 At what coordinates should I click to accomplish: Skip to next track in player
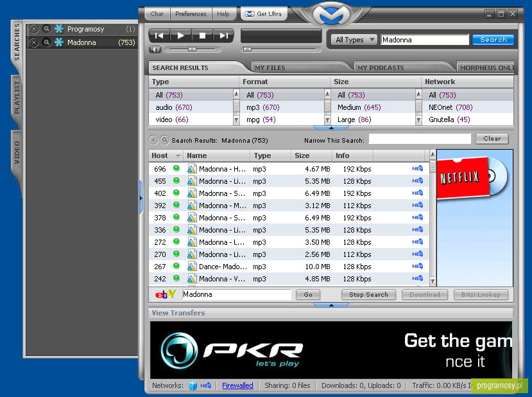[223, 36]
